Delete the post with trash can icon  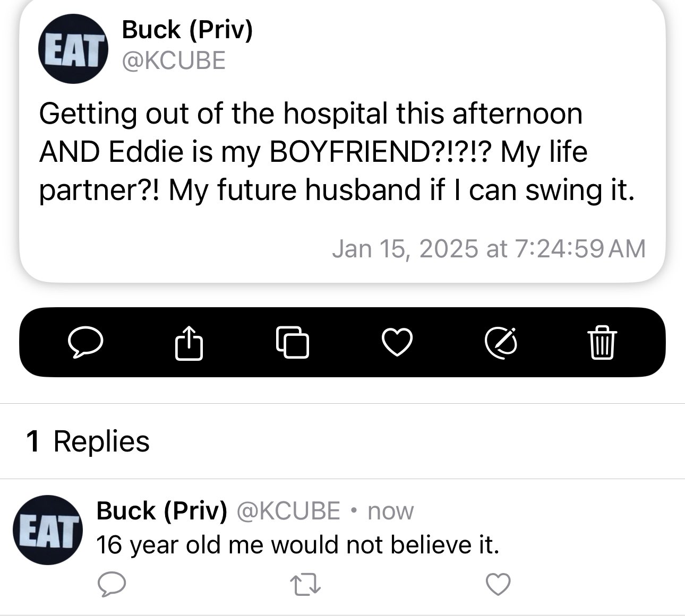[602, 342]
